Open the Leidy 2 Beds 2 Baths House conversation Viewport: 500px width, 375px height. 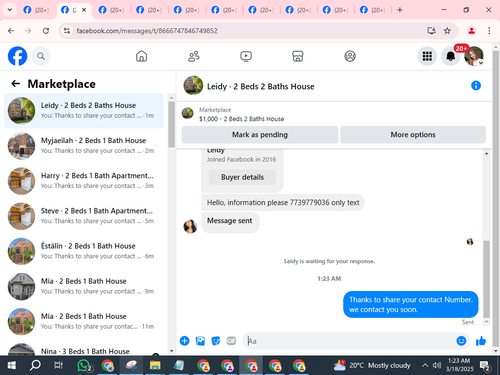84,111
